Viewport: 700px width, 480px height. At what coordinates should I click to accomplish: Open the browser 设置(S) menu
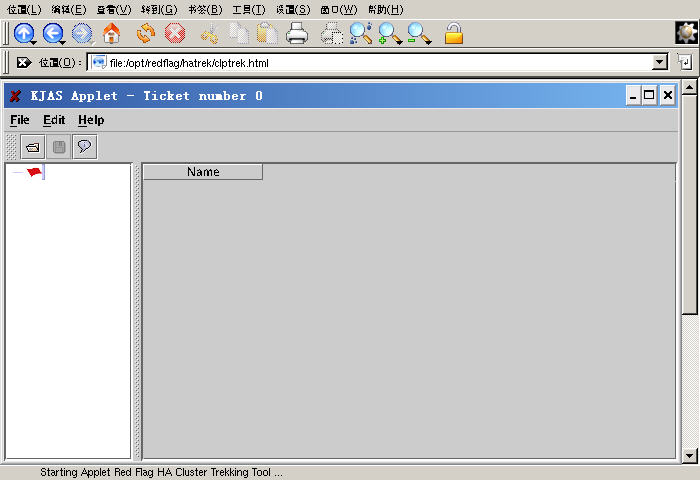pyautogui.click(x=293, y=9)
